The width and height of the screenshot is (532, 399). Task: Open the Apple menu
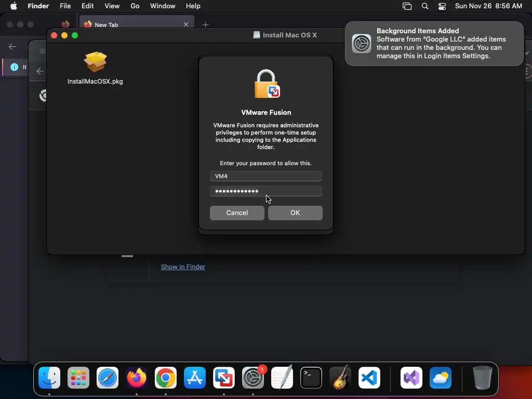(x=14, y=6)
